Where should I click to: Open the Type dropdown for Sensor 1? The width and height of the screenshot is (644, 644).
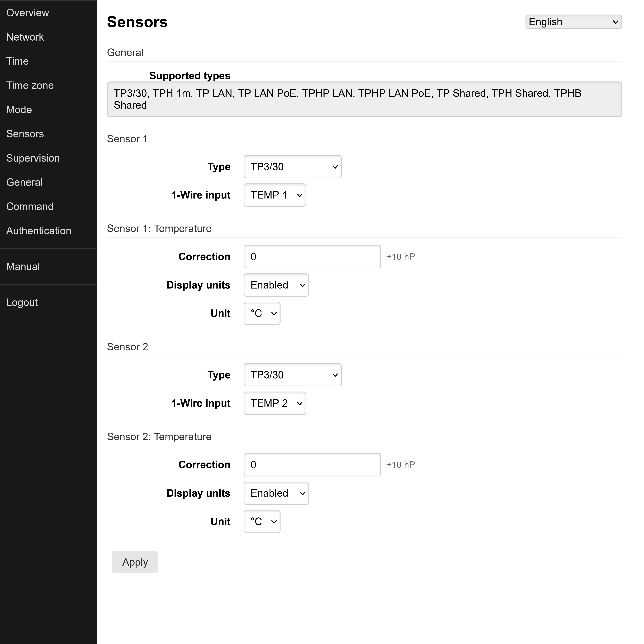292,167
